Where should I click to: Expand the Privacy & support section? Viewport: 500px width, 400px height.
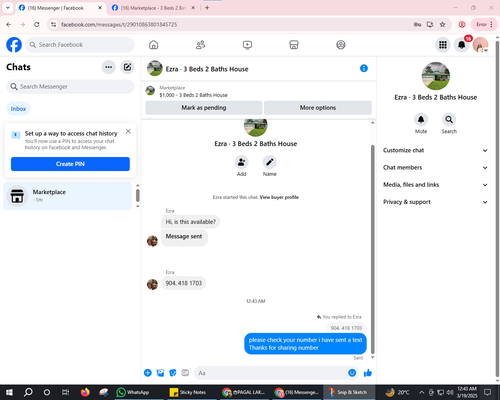click(435, 202)
